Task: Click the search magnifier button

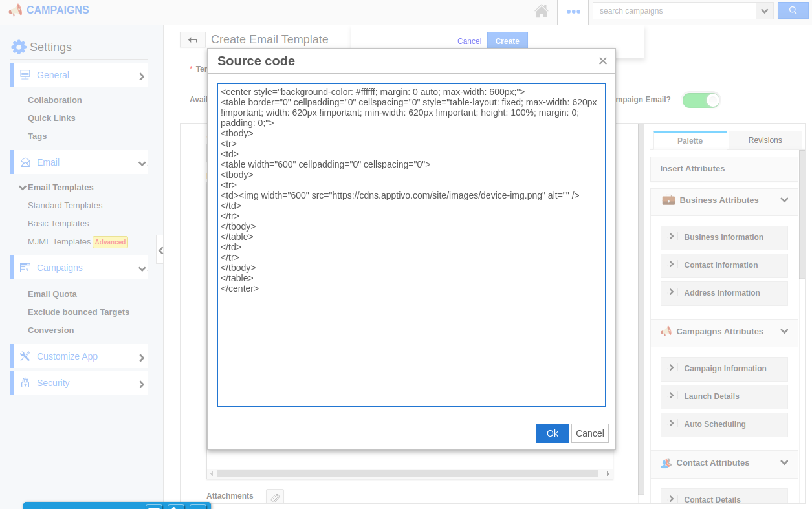Action: tap(793, 10)
